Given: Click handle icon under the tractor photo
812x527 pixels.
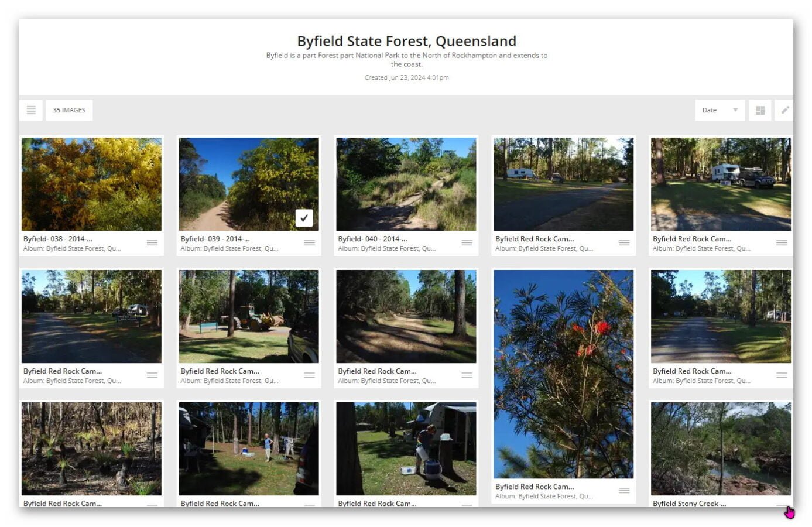Looking at the screenshot, I should [309, 375].
